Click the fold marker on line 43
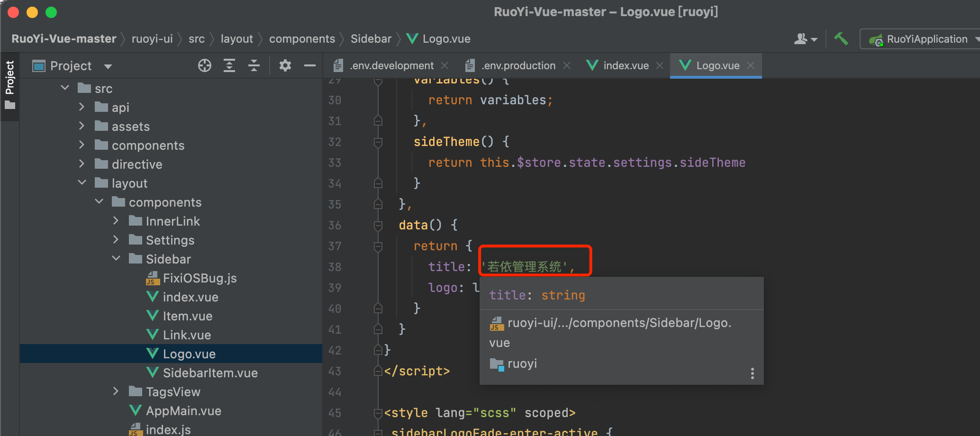This screenshot has height=436, width=980. pyautogui.click(x=378, y=371)
